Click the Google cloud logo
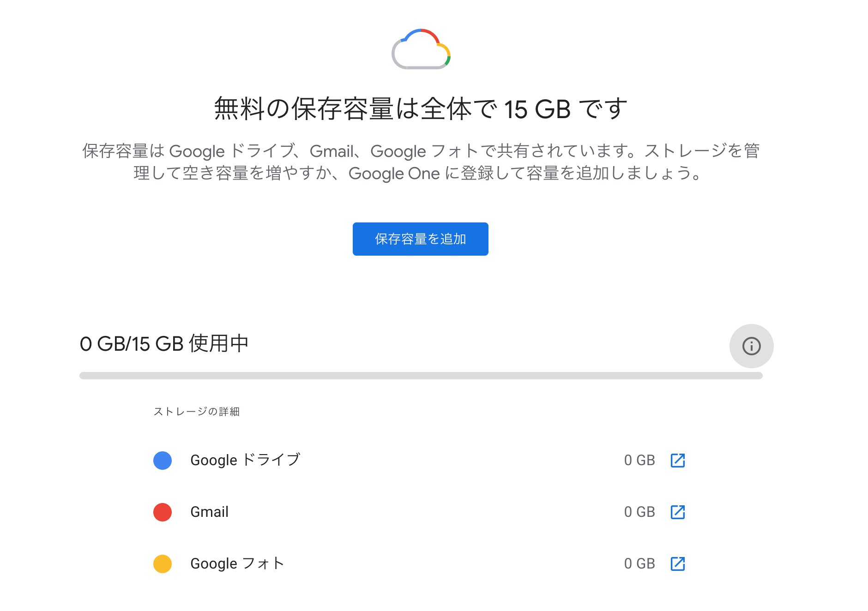 point(421,49)
